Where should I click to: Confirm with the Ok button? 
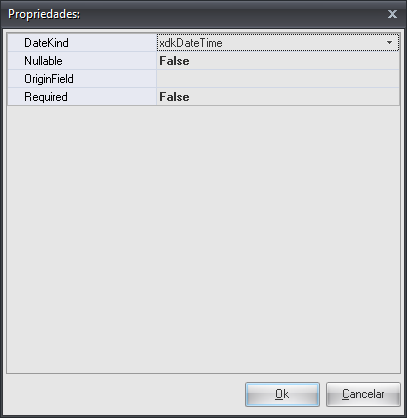tap(282, 394)
